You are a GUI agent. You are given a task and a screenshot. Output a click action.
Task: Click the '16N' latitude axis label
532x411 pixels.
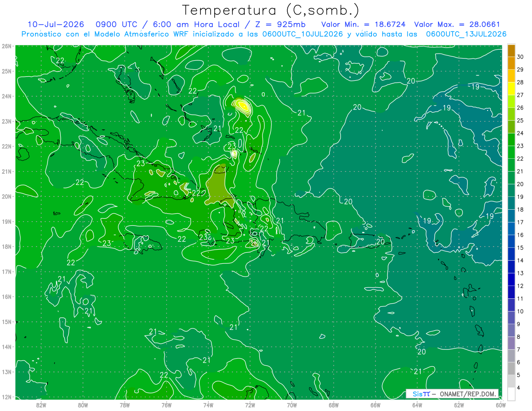click(x=7, y=297)
